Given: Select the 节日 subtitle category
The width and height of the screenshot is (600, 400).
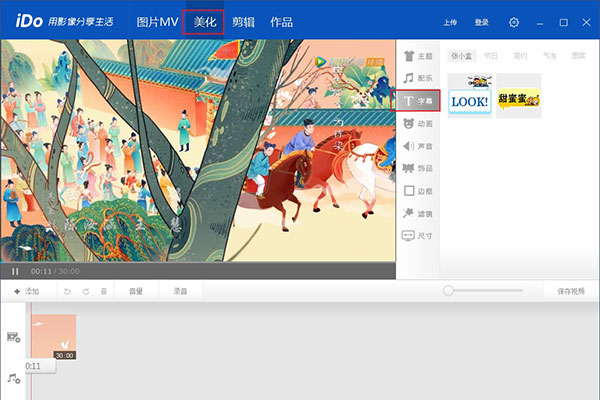Looking at the screenshot, I should (x=491, y=56).
